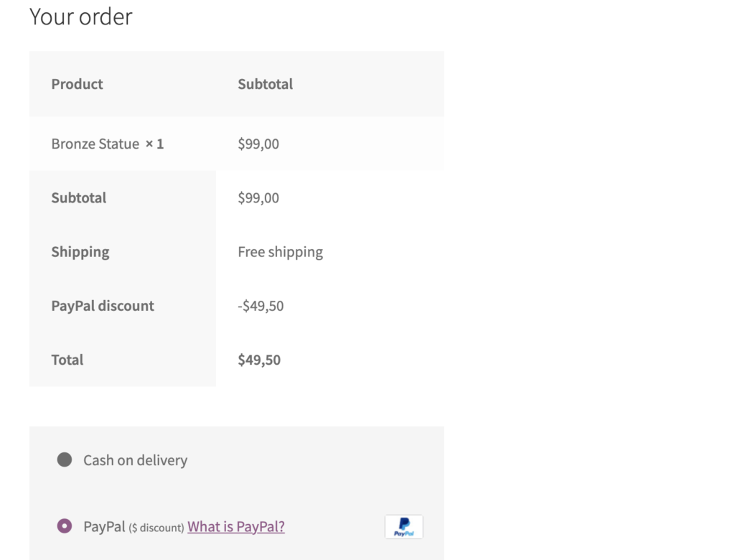Click the Subtotal column header

265,84
